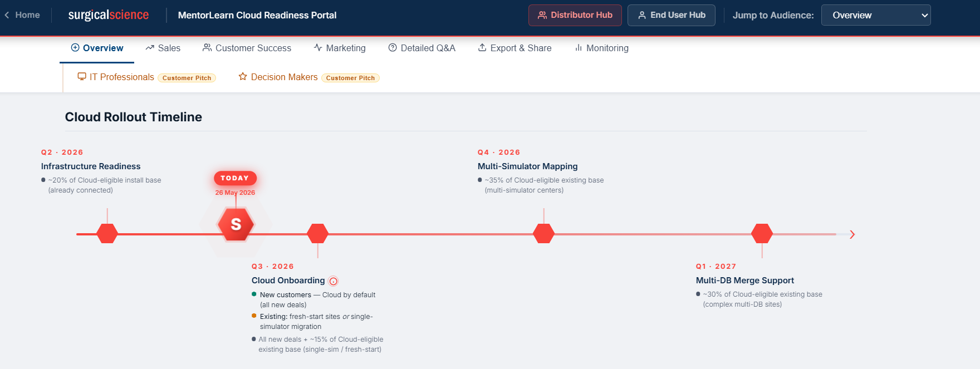Click the Multi-Simulator Mapping heading
This screenshot has height=369, width=980.
click(527, 166)
